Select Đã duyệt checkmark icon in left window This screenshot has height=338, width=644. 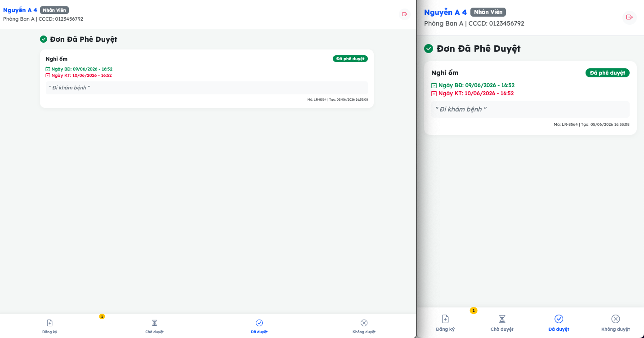click(259, 323)
